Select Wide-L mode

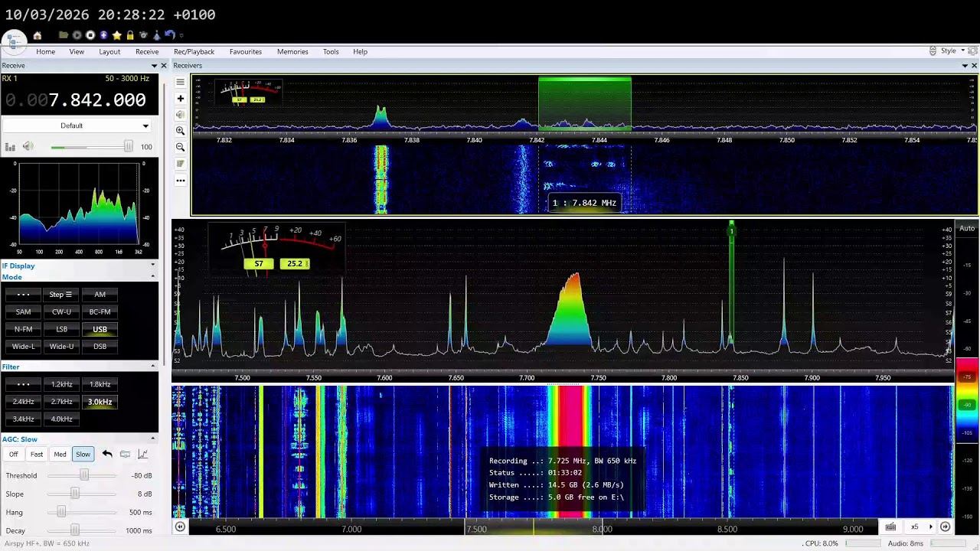pos(23,346)
